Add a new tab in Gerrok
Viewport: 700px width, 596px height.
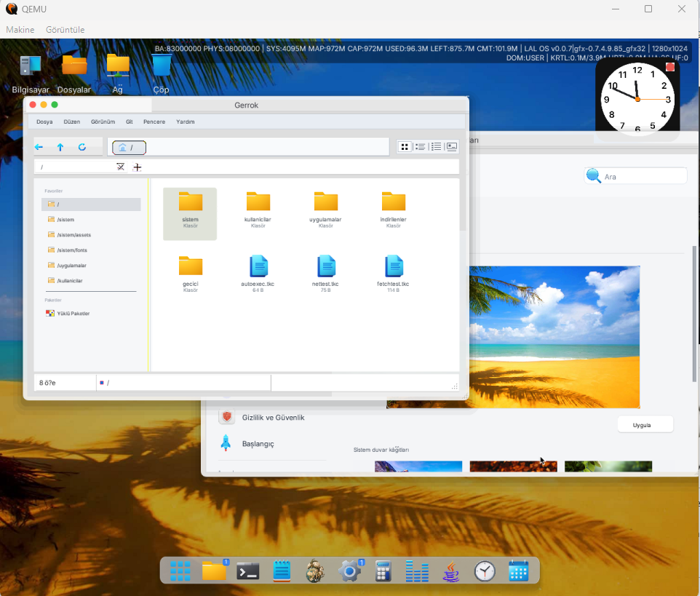(137, 167)
